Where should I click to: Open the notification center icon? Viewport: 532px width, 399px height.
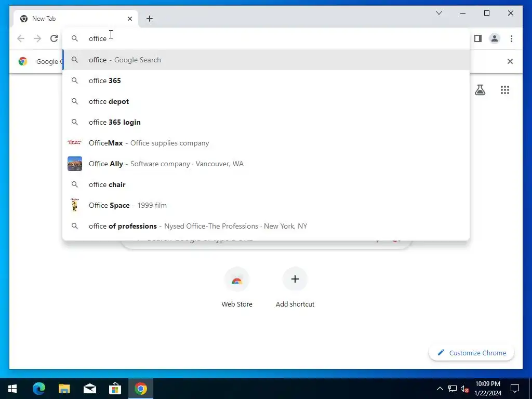tap(515, 389)
